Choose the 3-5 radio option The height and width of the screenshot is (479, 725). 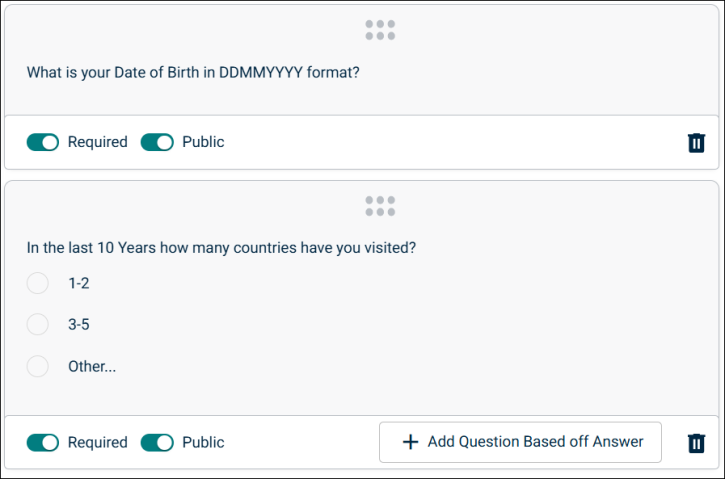coord(37,324)
